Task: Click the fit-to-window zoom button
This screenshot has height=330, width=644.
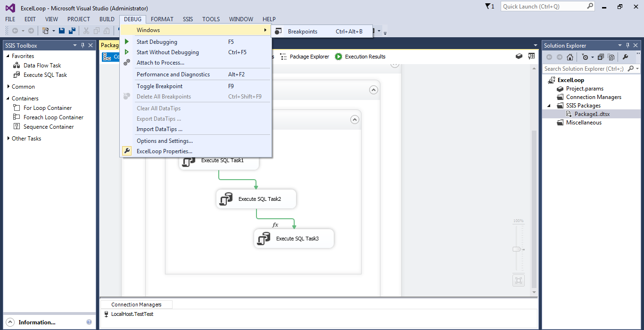Action: [519, 280]
